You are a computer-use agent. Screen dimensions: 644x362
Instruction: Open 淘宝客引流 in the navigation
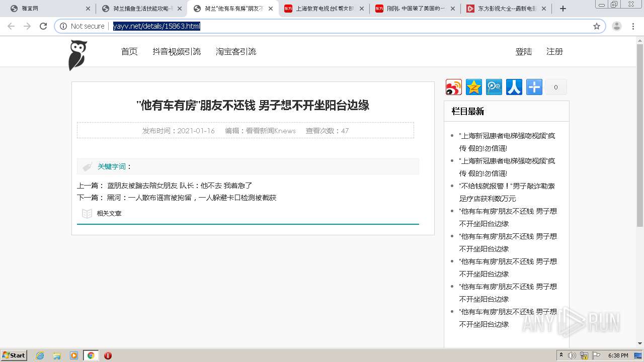[x=236, y=51]
